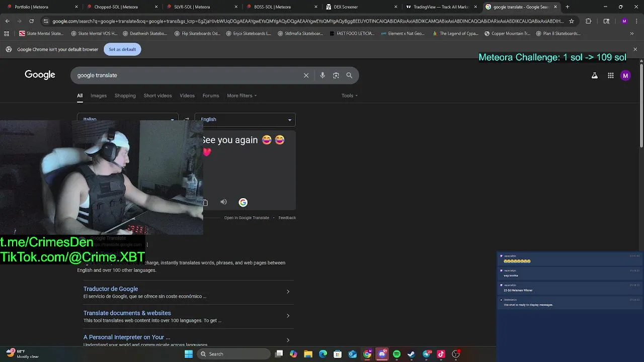
Task: Open weather widget showing Mostly clear
Action: (22, 354)
